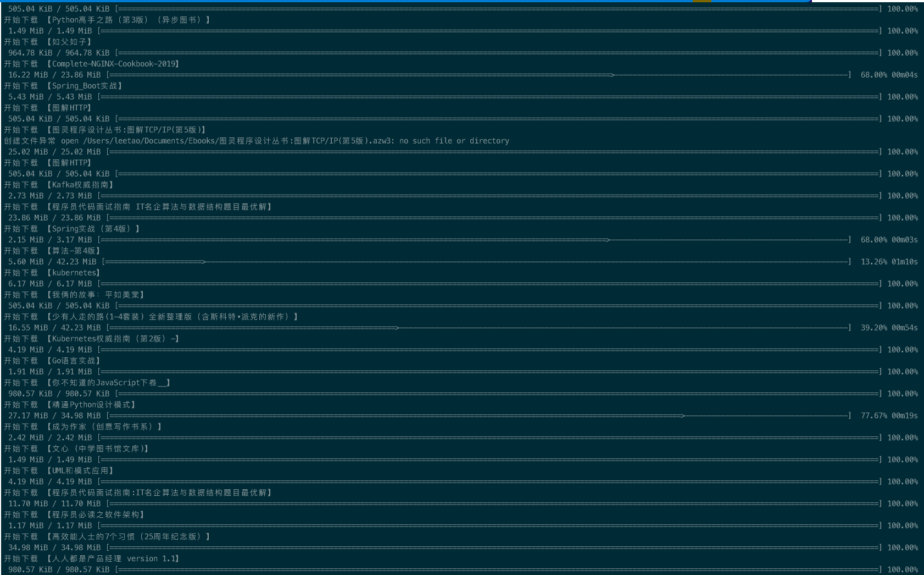Click the 5.60 MiB / 42.23 MiB size

(x=52, y=262)
